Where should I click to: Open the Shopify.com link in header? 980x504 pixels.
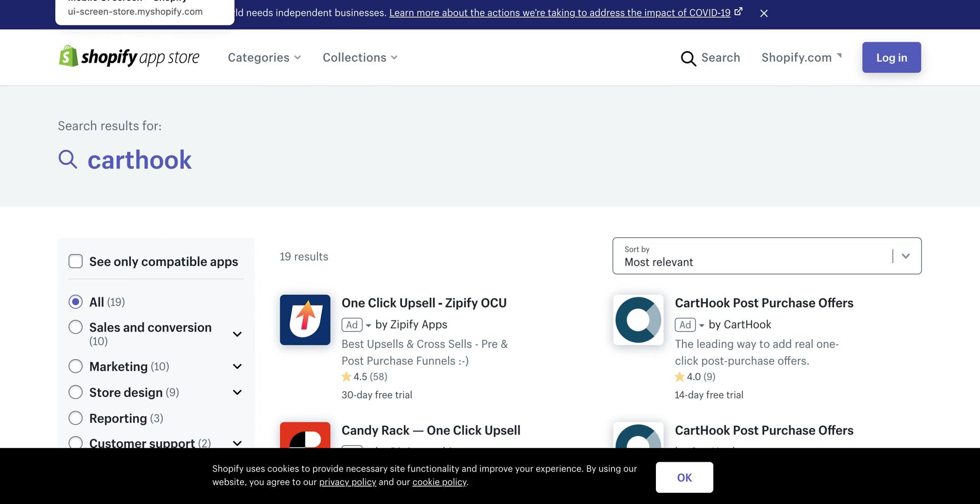click(x=801, y=58)
